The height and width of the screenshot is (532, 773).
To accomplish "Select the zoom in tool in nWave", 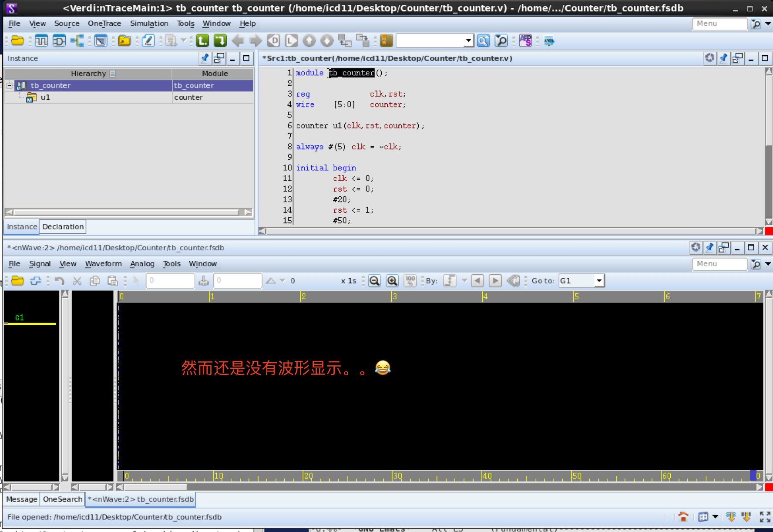I will pos(392,280).
